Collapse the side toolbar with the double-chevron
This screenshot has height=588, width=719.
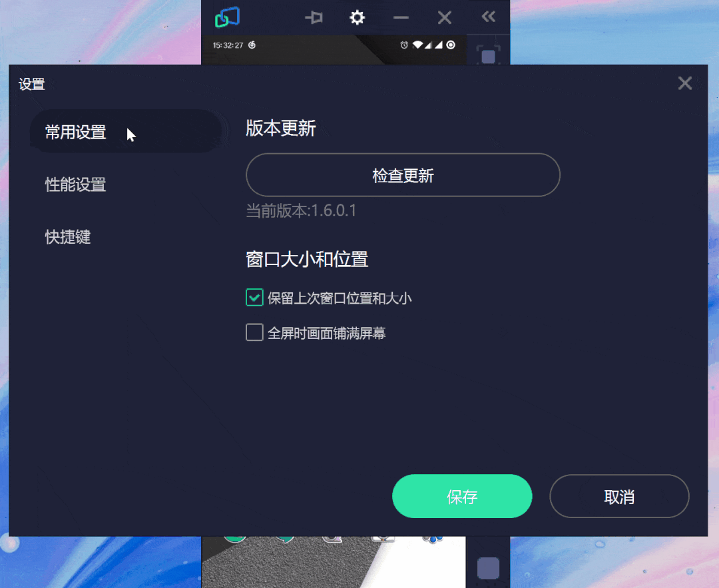(x=489, y=17)
